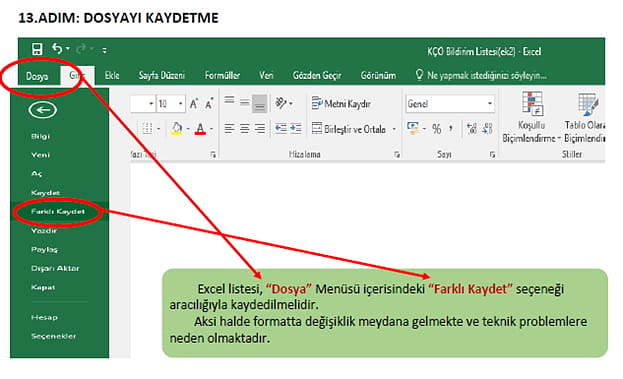The height and width of the screenshot is (379, 623).
Task: Switch to the Sayfa Düzeni tab
Action: click(x=162, y=75)
